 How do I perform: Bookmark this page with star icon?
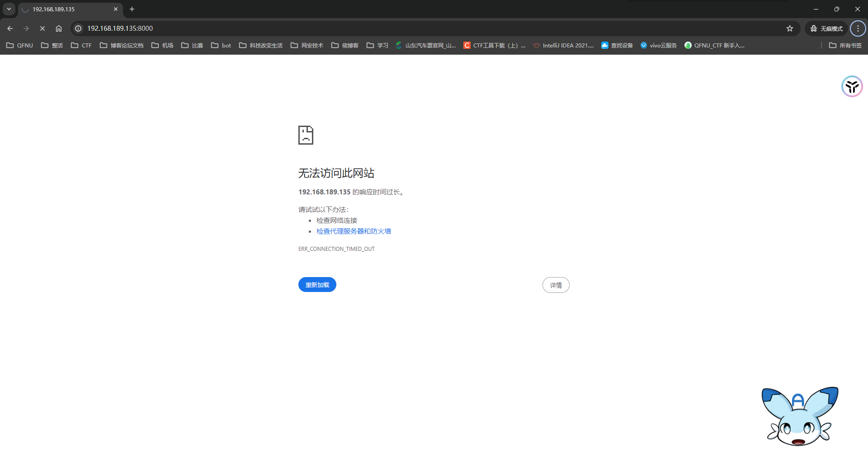[x=789, y=28]
